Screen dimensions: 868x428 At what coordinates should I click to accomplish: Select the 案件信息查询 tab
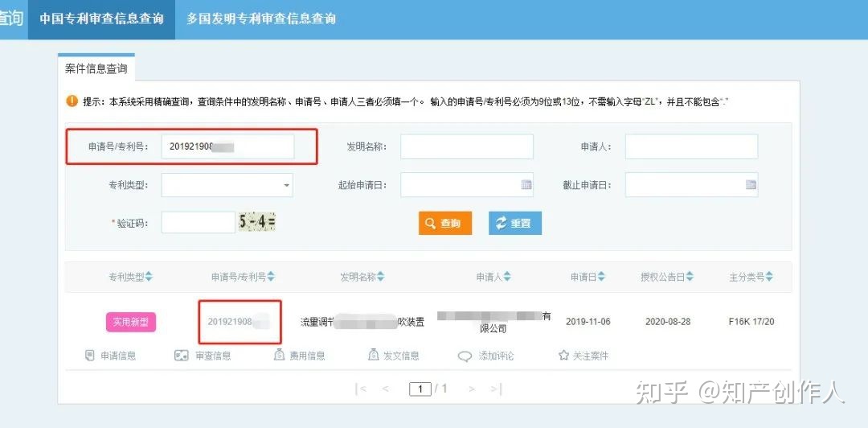point(96,68)
